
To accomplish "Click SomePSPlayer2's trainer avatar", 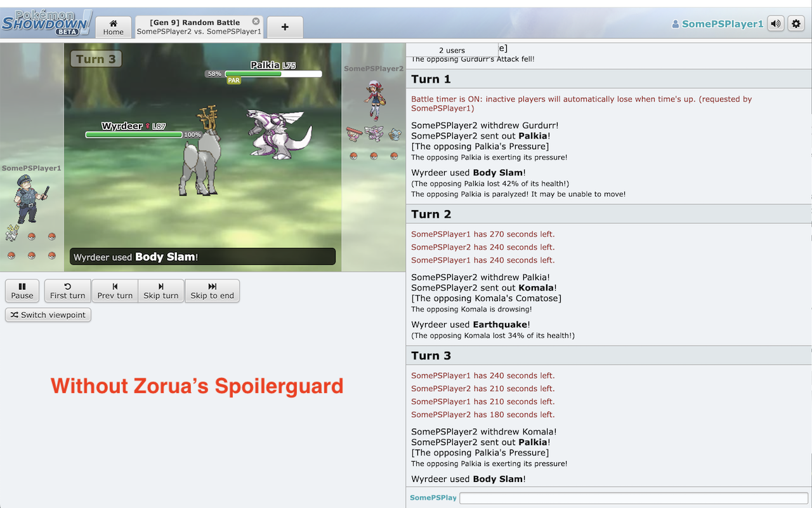I will point(374,100).
